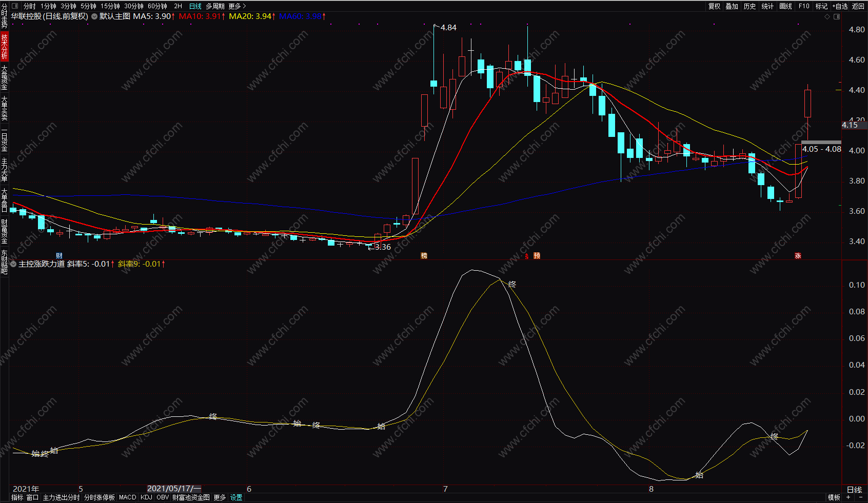This screenshot has height=503, width=868.
Task: Select the 分时涨停板 indicator tab
Action: point(100,497)
